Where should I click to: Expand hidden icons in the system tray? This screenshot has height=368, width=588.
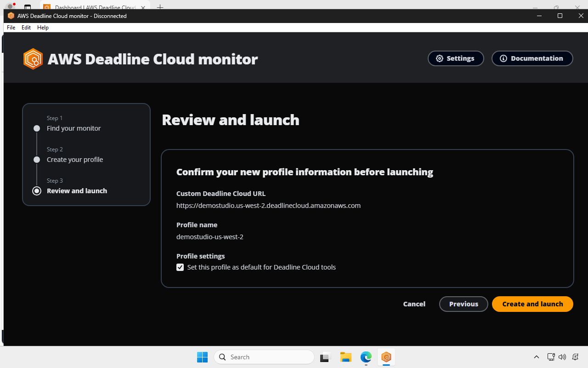(x=536, y=357)
